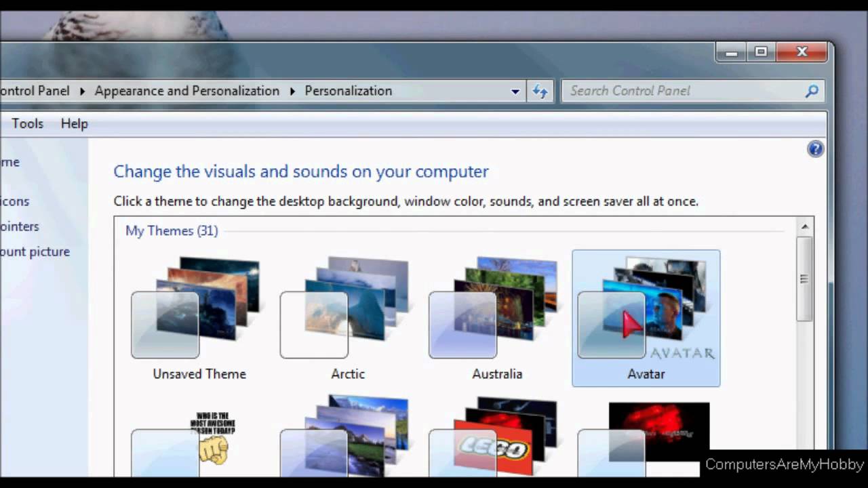Click the themes list scroll up arrow

pyautogui.click(x=805, y=226)
